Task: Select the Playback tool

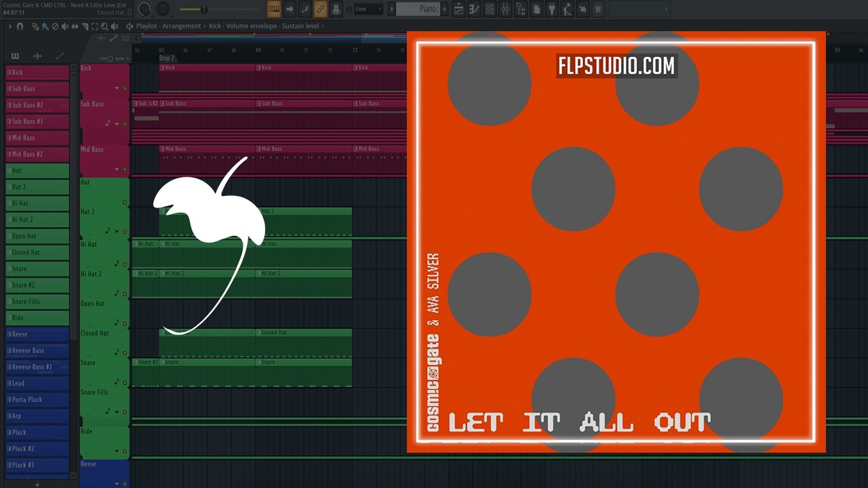Action: (x=115, y=26)
